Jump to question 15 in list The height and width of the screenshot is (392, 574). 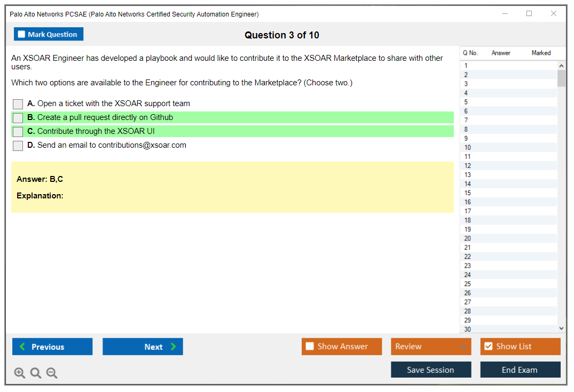[468, 193]
